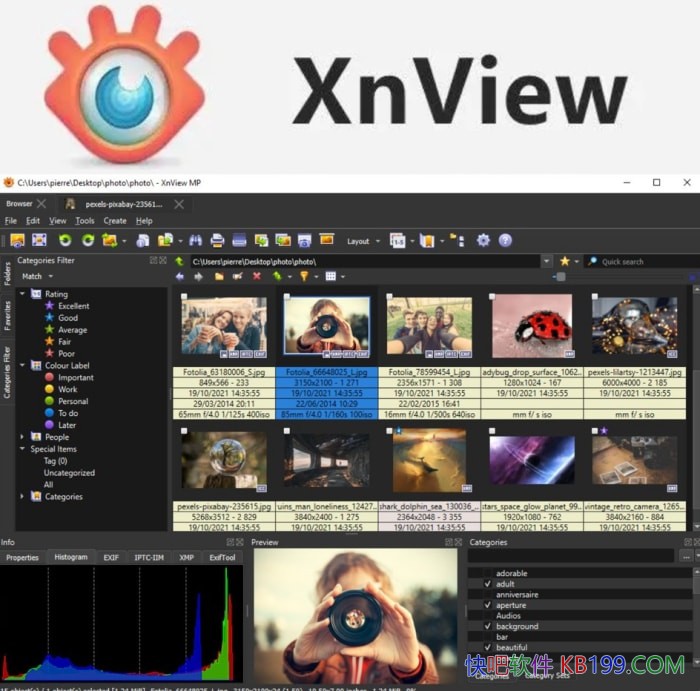Click the green up-folder arrow icon

tap(180, 262)
